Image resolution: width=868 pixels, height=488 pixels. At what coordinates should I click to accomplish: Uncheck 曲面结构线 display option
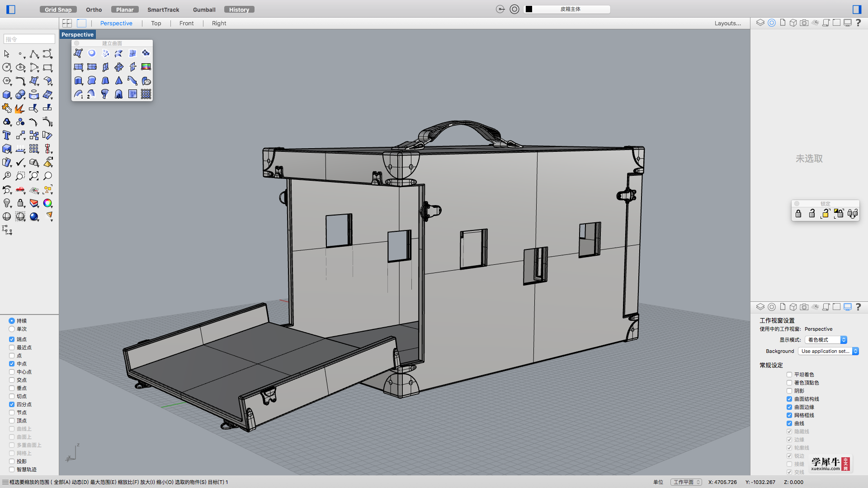(789, 399)
